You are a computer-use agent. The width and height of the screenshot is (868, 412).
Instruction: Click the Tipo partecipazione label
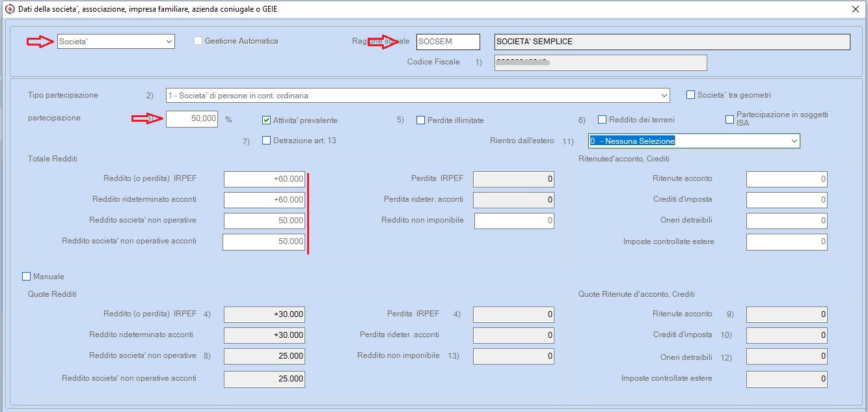tap(63, 95)
